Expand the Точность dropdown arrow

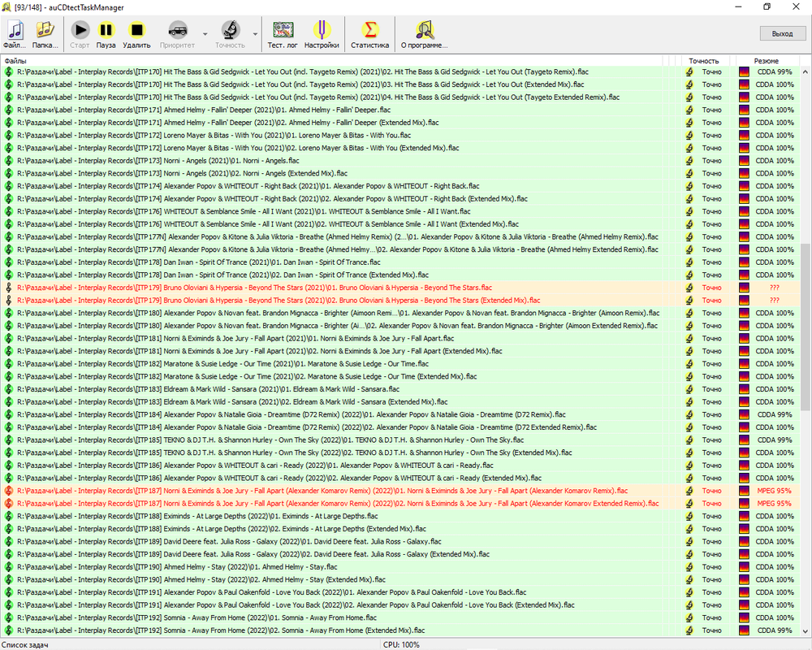(255, 34)
